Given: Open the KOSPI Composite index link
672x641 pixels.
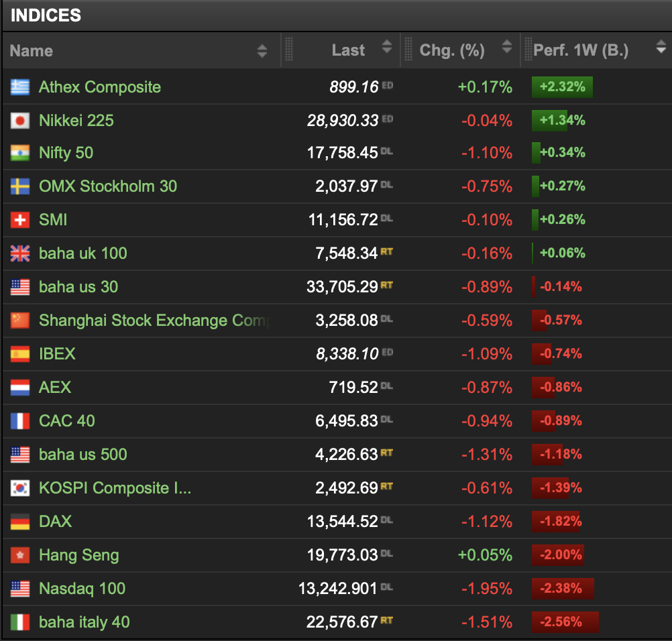Looking at the screenshot, I should (115, 487).
